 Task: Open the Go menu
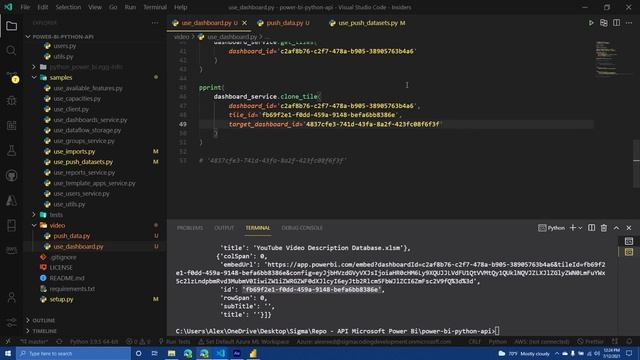point(113,7)
